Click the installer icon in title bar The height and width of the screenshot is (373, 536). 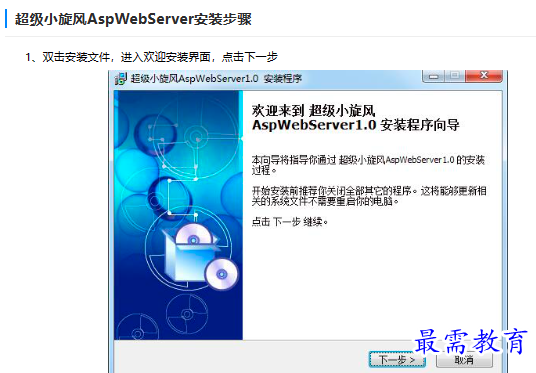point(121,79)
